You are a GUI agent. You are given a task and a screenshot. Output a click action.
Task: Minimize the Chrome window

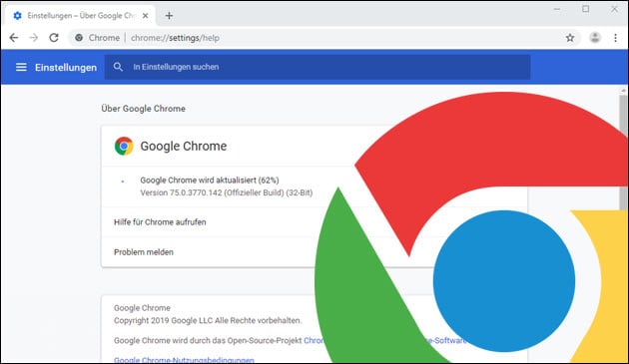click(x=557, y=9)
